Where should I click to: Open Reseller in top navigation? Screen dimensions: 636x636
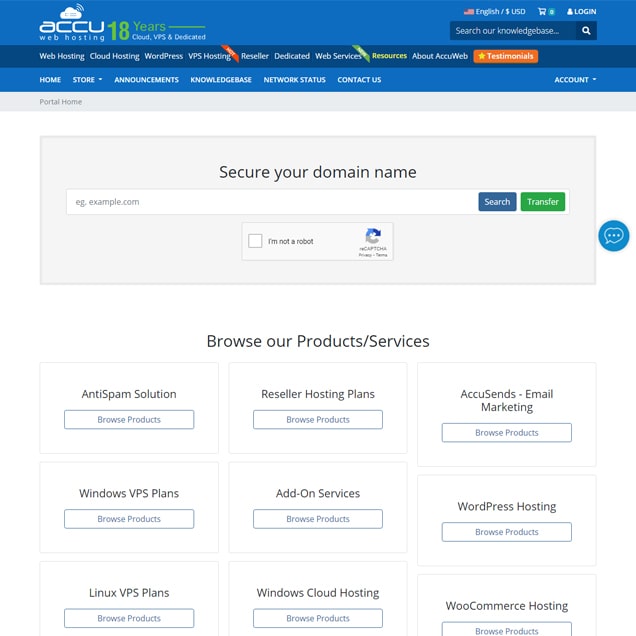coord(255,56)
